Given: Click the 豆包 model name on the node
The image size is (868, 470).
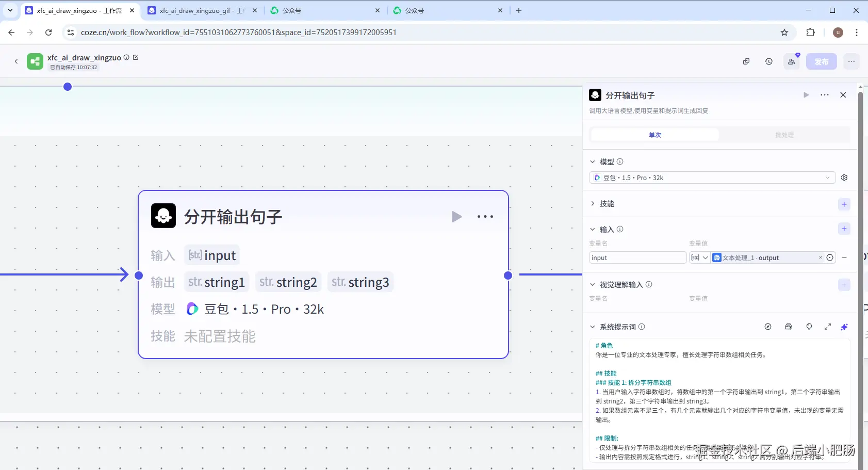Looking at the screenshot, I should [264, 309].
